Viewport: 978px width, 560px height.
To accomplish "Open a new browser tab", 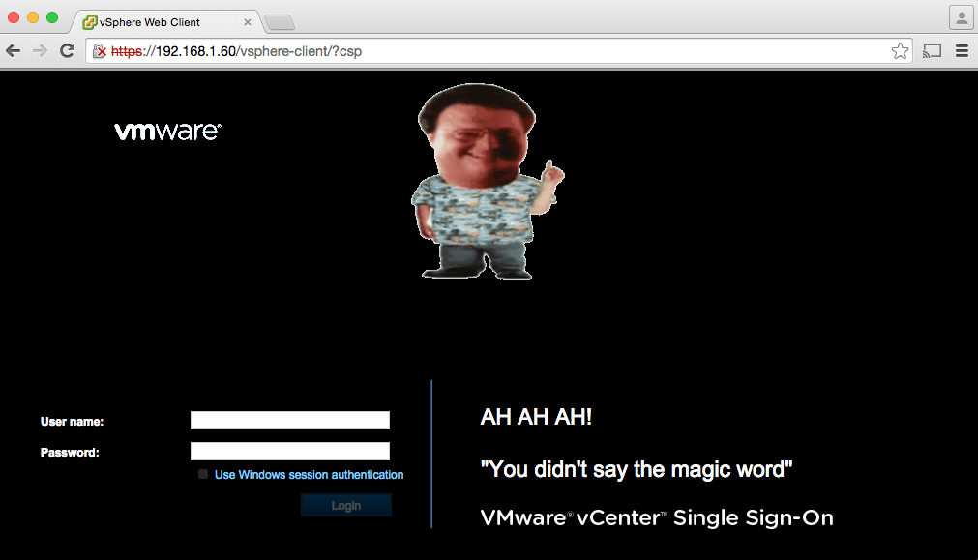I will point(280,23).
